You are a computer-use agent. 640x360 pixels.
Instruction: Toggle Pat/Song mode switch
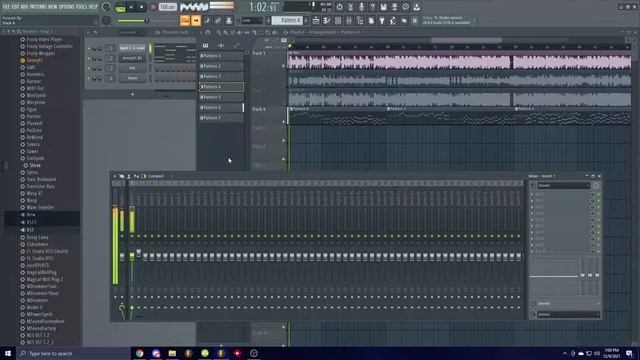coord(120,7)
